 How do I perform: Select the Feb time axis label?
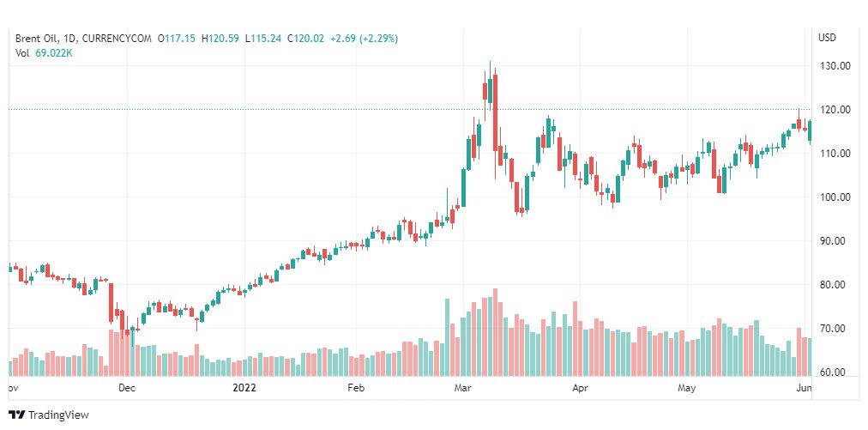(356, 388)
